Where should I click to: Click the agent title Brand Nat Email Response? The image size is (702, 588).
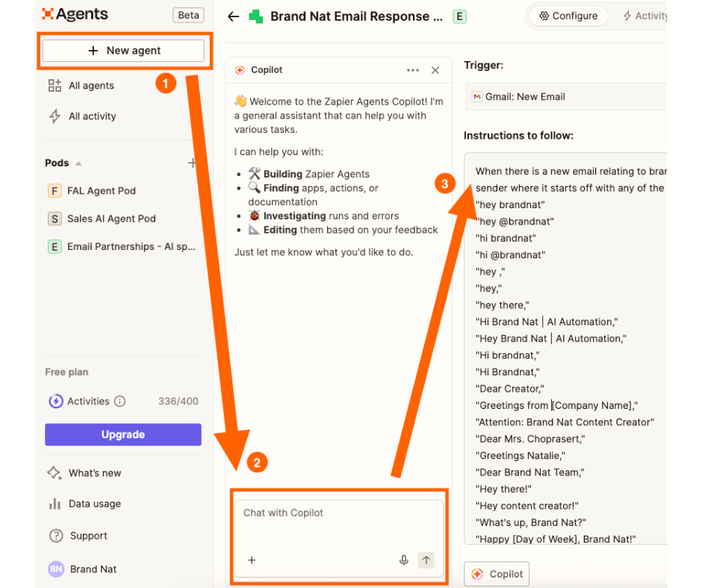(356, 16)
